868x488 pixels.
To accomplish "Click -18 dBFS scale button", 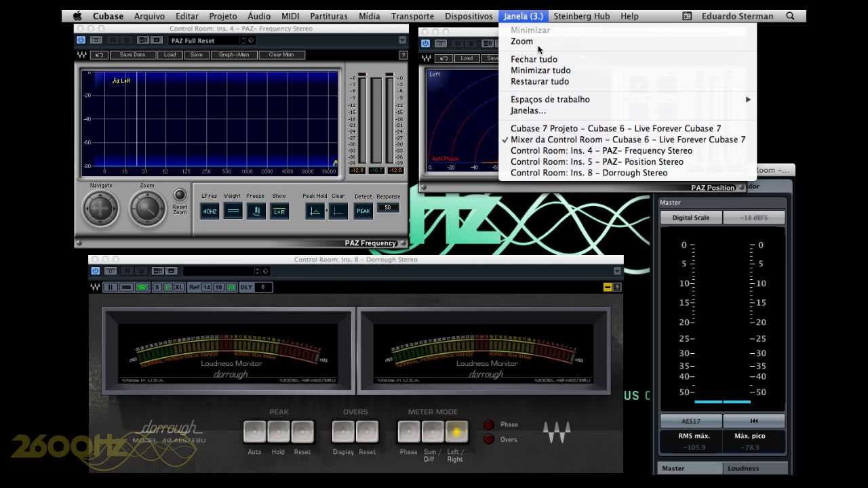I will click(x=754, y=218).
